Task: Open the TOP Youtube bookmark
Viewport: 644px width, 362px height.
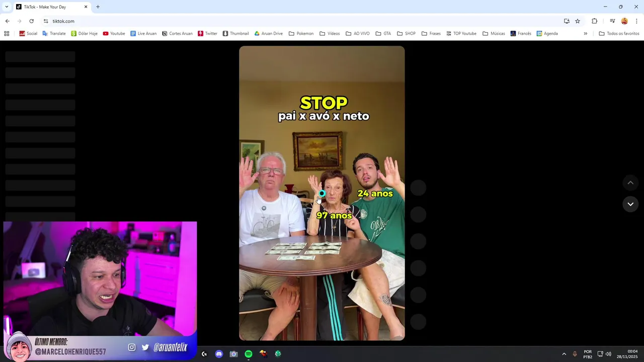Action: [461, 34]
